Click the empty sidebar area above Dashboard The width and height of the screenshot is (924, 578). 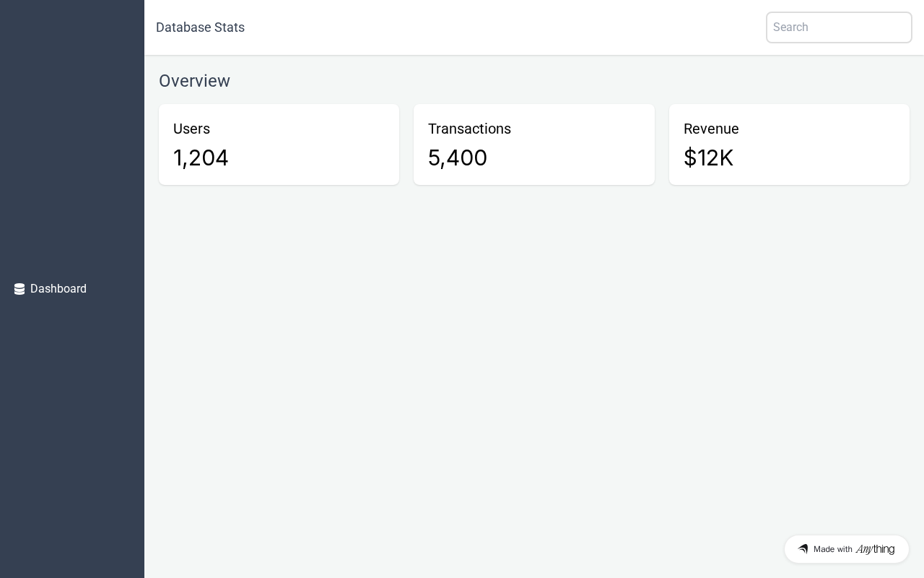point(72,144)
